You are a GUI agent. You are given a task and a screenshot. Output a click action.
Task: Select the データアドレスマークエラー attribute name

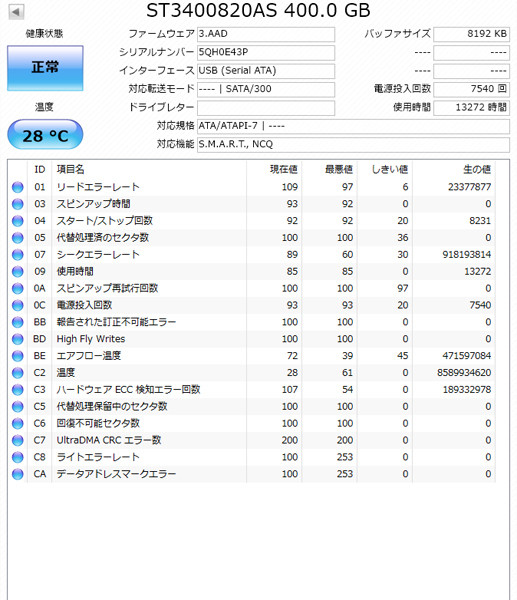coord(116,474)
